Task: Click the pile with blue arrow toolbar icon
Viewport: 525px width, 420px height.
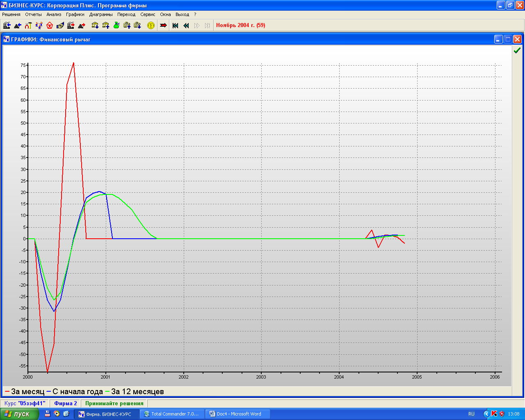Action: (17, 25)
